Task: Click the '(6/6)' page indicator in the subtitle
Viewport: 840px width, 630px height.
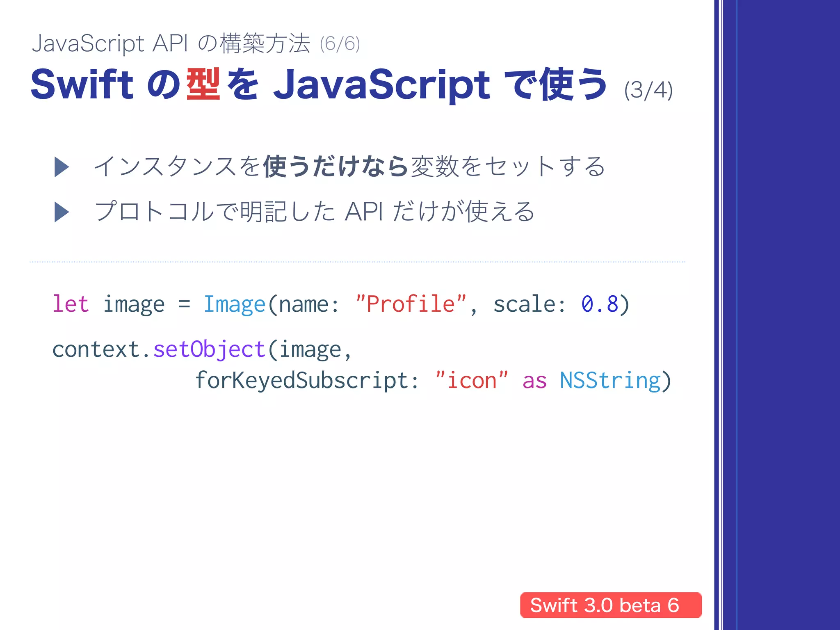Action: coord(340,44)
